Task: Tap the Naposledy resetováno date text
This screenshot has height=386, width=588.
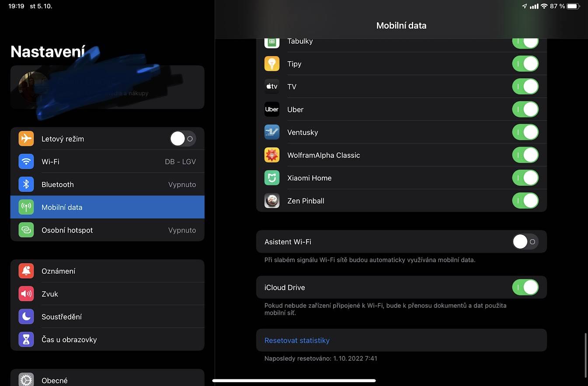Action: [x=321, y=358]
